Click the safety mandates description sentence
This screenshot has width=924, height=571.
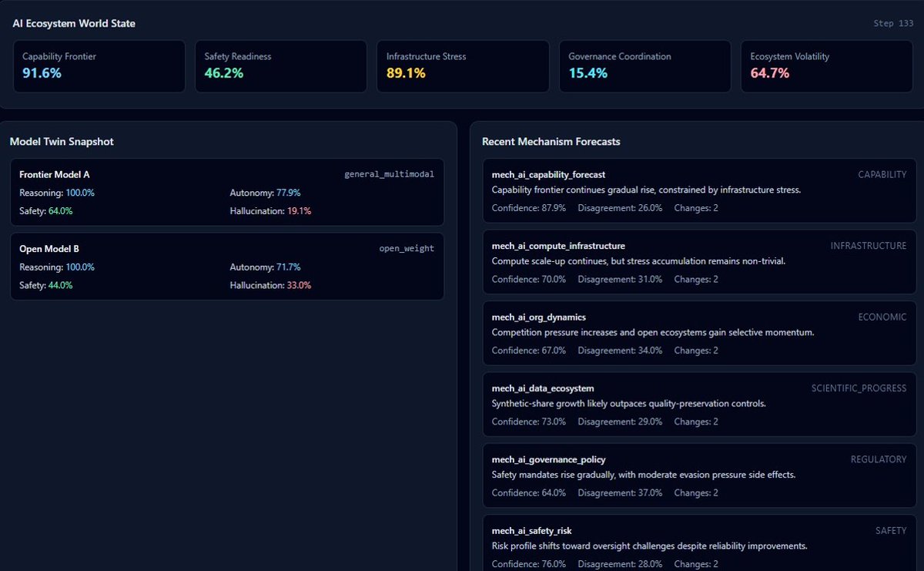tap(644, 475)
